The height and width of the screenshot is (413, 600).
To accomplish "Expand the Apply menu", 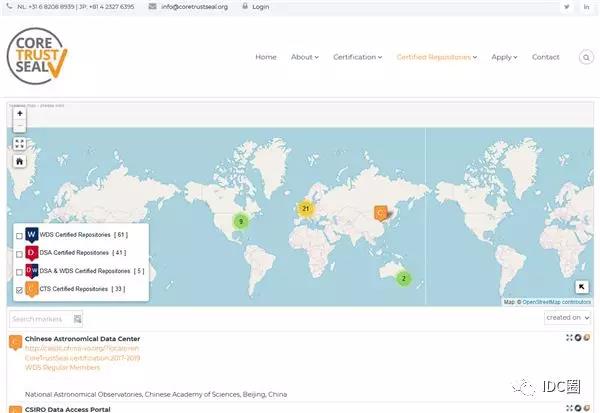I will 504,57.
